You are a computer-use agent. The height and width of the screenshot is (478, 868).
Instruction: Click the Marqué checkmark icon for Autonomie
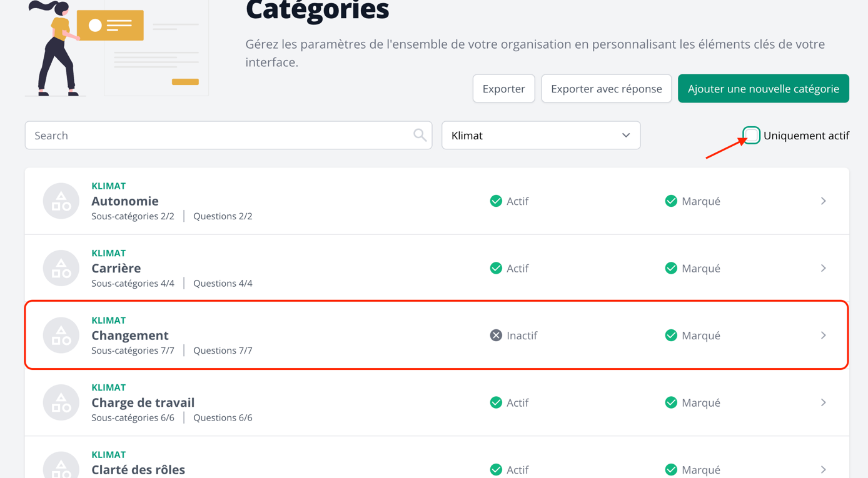671,201
